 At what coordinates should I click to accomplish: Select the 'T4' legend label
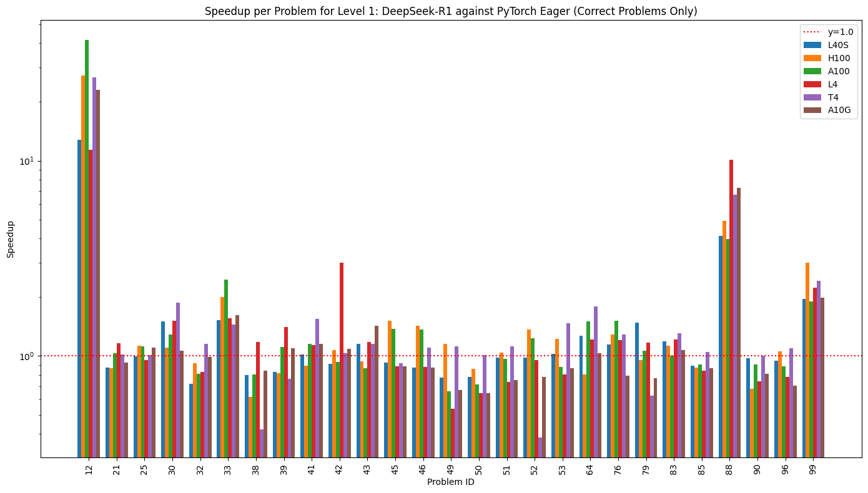point(833,97)
